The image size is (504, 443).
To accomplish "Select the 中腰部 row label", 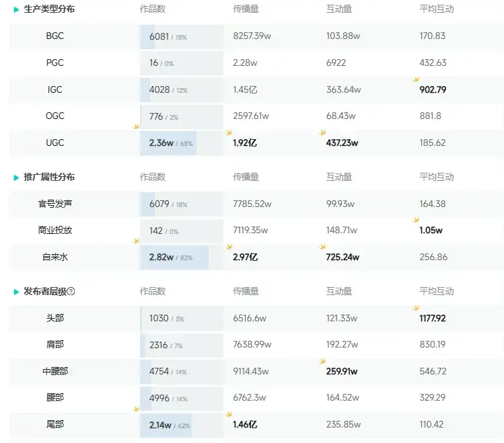I will click(55, 372).
